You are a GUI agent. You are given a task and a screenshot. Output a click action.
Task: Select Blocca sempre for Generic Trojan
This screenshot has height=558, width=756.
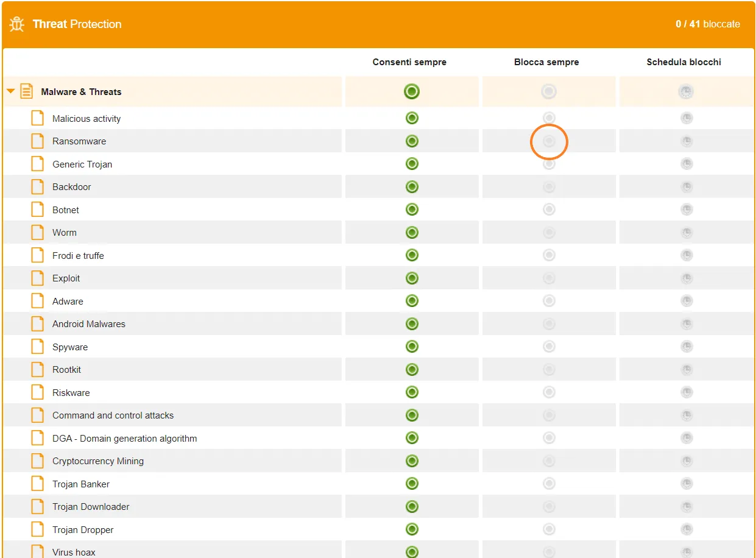point(549,164)
